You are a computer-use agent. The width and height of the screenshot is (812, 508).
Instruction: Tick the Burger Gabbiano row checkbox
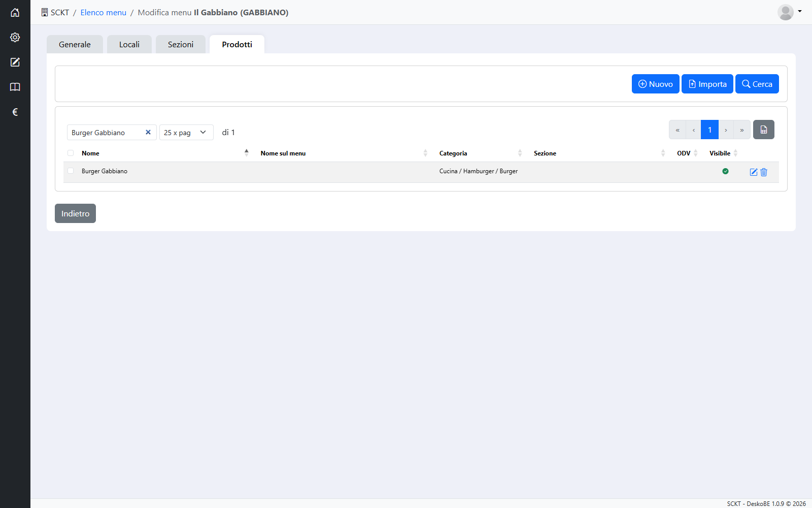click(71, 171)
